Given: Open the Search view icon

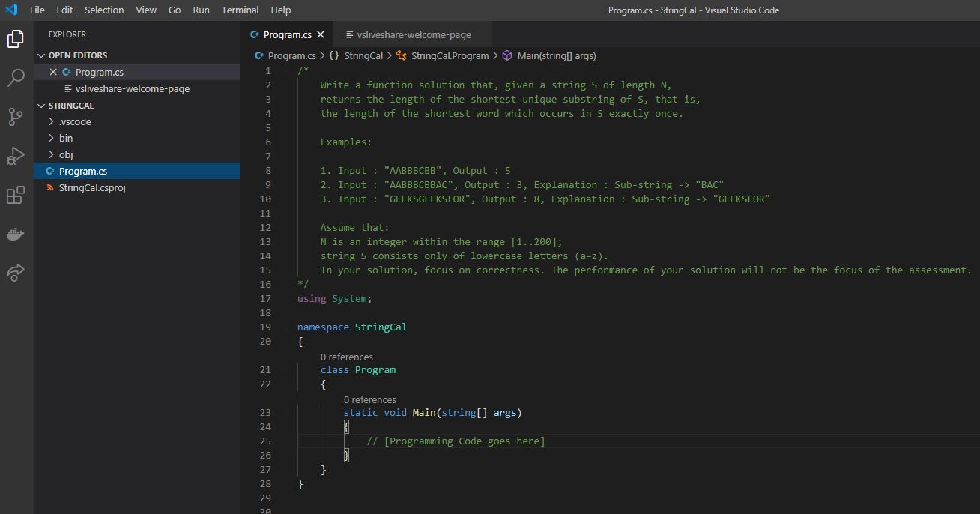Looking at the screenshot, I should point(16,78).
